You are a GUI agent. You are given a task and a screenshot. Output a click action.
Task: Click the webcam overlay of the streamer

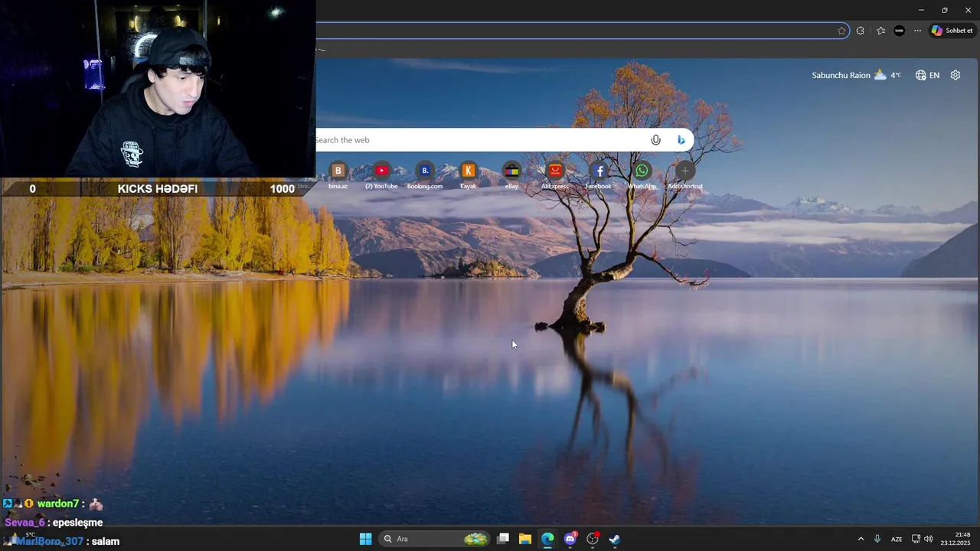pyautogui.click(x=158, y=89)
